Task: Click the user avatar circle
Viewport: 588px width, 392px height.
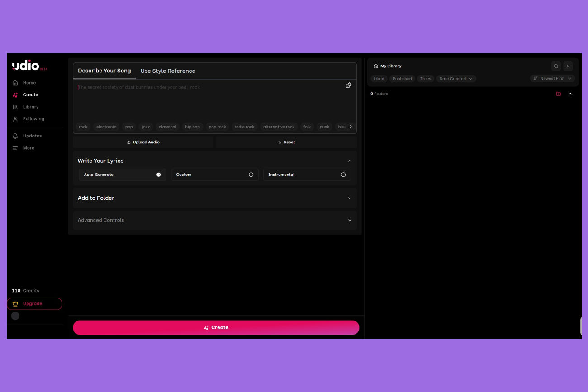Action: tap(15, 316)
